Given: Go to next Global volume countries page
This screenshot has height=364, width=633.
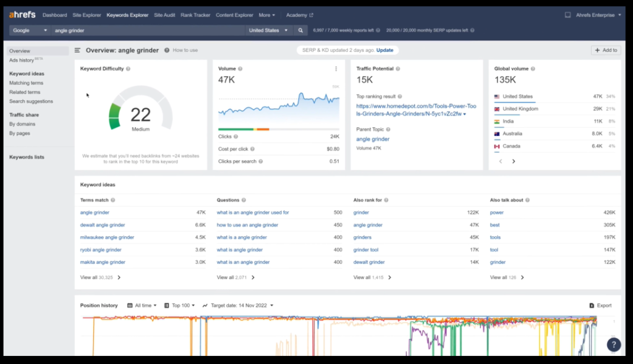Looking at the screenshot, I should tap(514, 161).
